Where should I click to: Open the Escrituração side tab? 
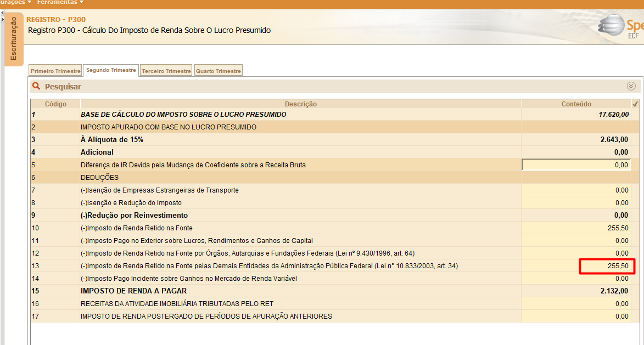click(x=14, y=38)
